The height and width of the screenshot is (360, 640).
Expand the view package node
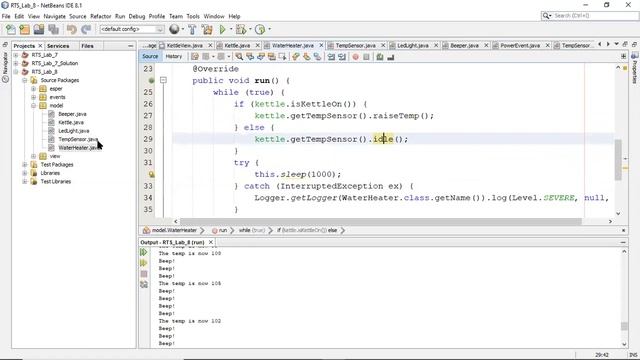click(x=33, y=156)
